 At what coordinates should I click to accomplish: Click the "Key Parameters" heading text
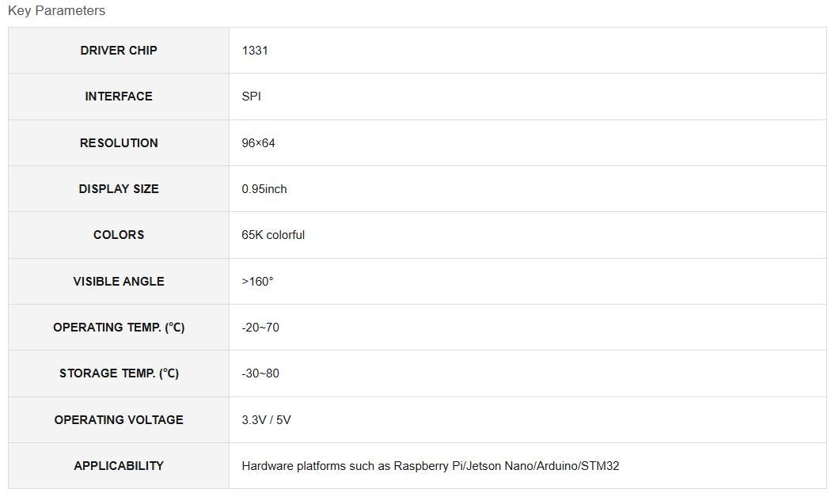coord(56,11)
